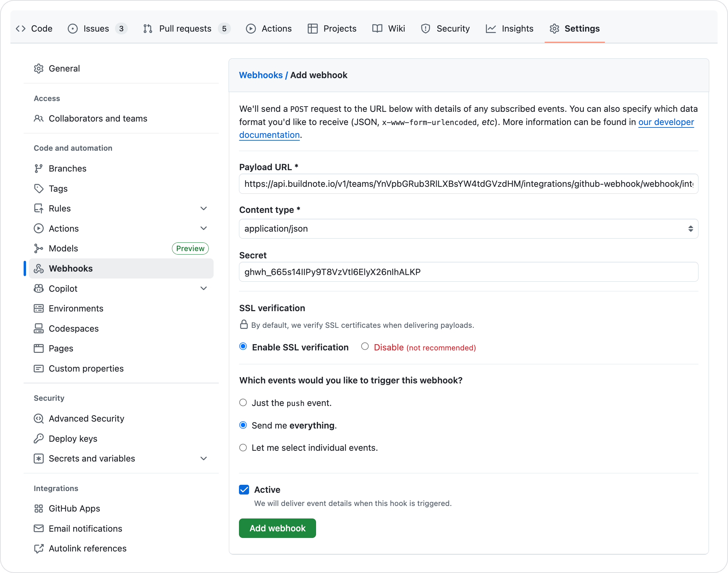The image size is (728, 573).
Task: Select Enable SSL verification radio
Action: [243, 347]
